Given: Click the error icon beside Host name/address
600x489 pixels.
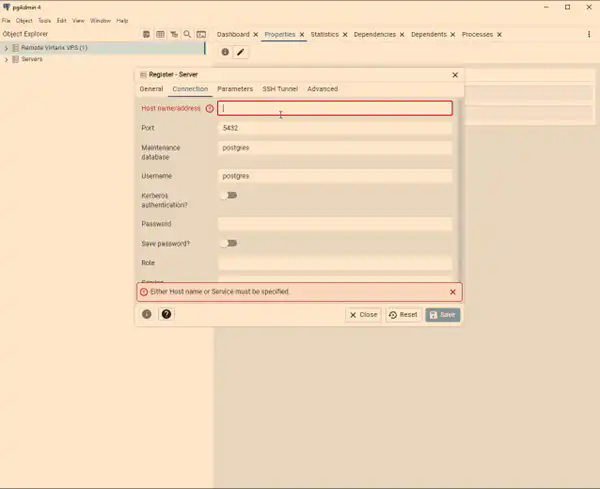Looking at the screenshot, I should (x=209, y=109).
